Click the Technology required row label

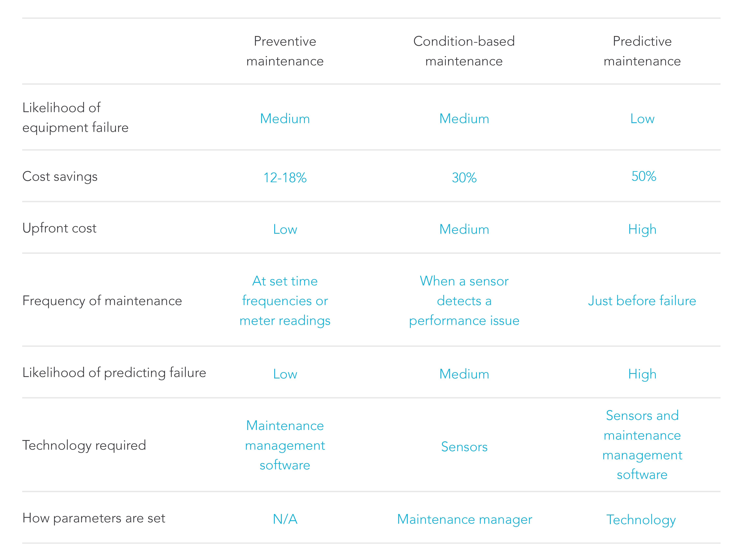(x=84, y=445)
